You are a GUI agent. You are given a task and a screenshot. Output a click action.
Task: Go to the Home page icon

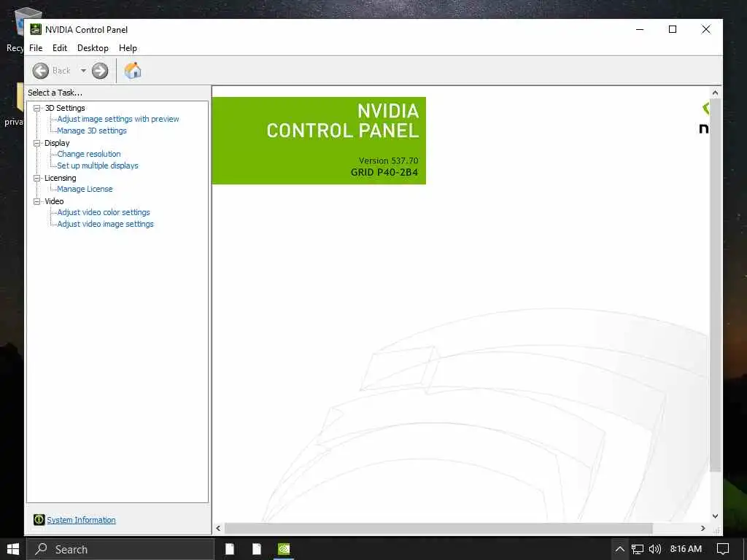pos(133,71)
